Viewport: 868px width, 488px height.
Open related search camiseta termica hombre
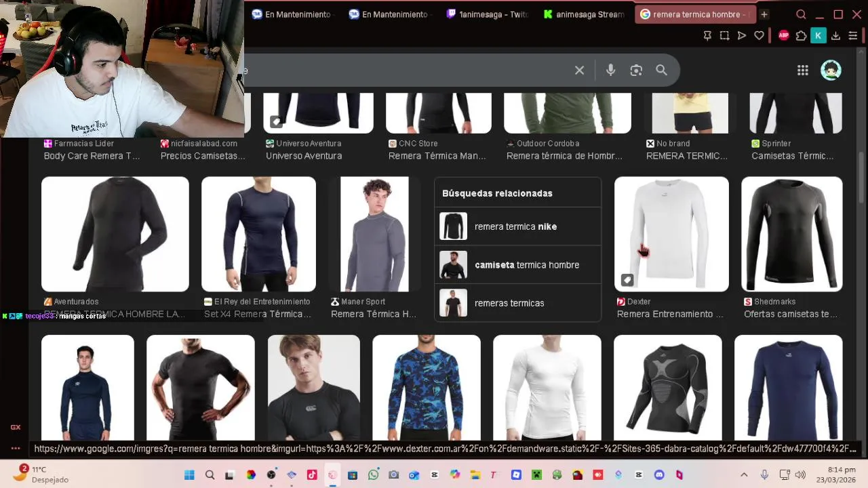pos(518,265)
